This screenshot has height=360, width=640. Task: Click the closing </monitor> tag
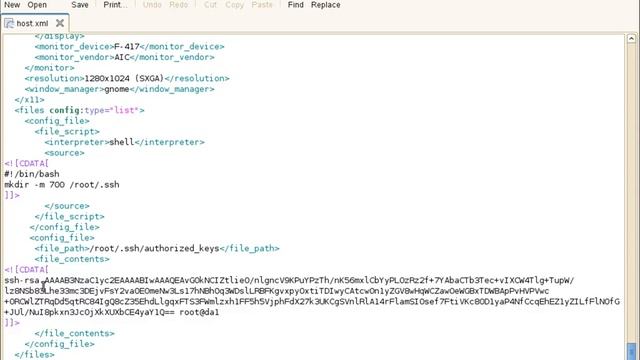49,68
